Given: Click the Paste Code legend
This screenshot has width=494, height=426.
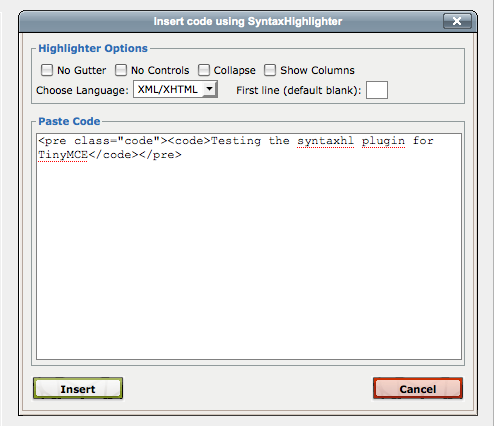Looking at the screenshot, I should pos(69,121).
